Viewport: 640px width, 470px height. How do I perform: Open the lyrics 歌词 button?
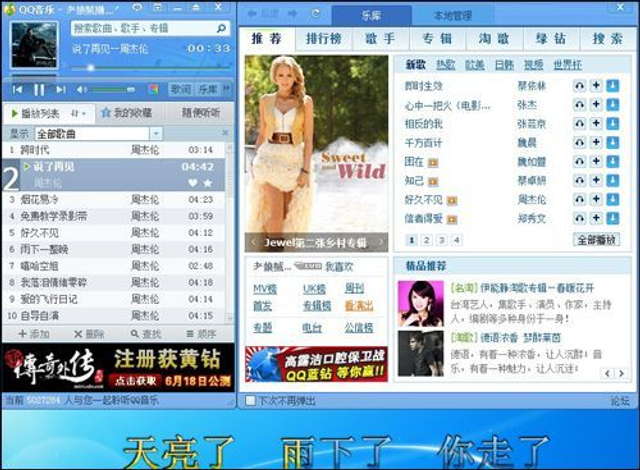(180, 89)
